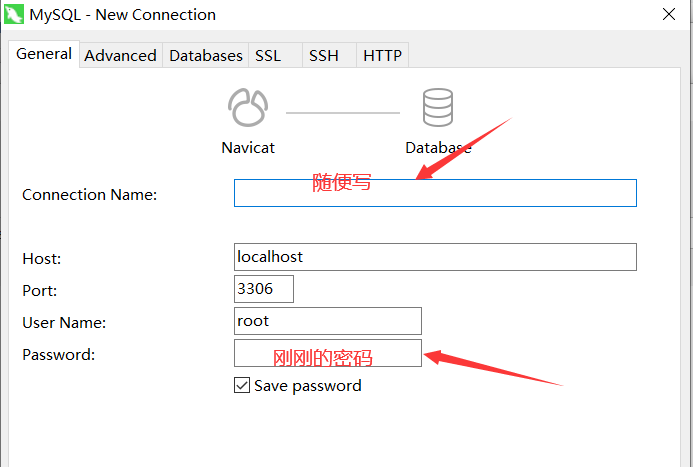The height and width of the screenshot is (467, 693).
Task: Switch to the SSH tab
Action: pos(329,56)
